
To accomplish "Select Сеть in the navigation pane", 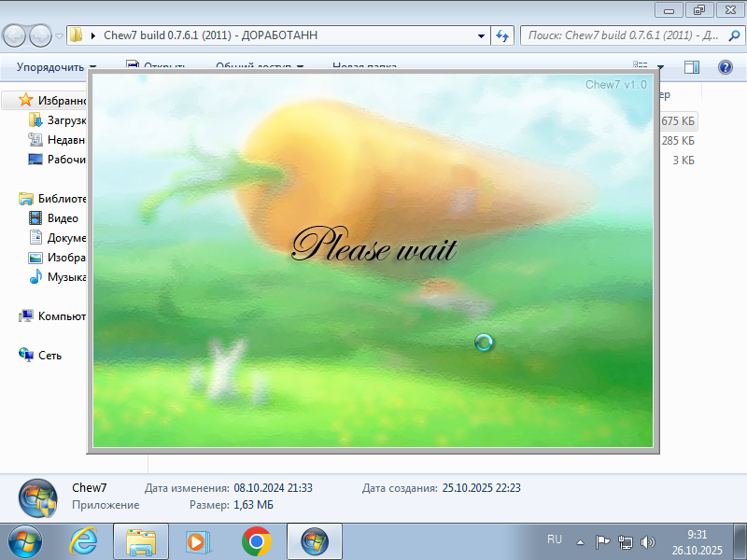I will pyautogui.click(x=49, y=355).
